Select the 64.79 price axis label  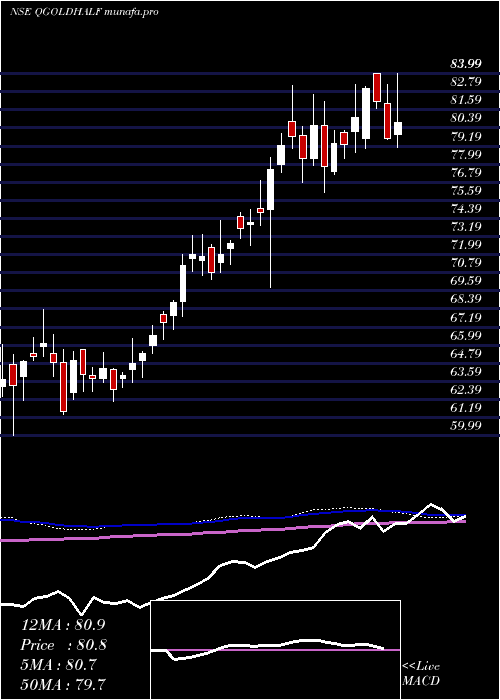tap(466, 354)
